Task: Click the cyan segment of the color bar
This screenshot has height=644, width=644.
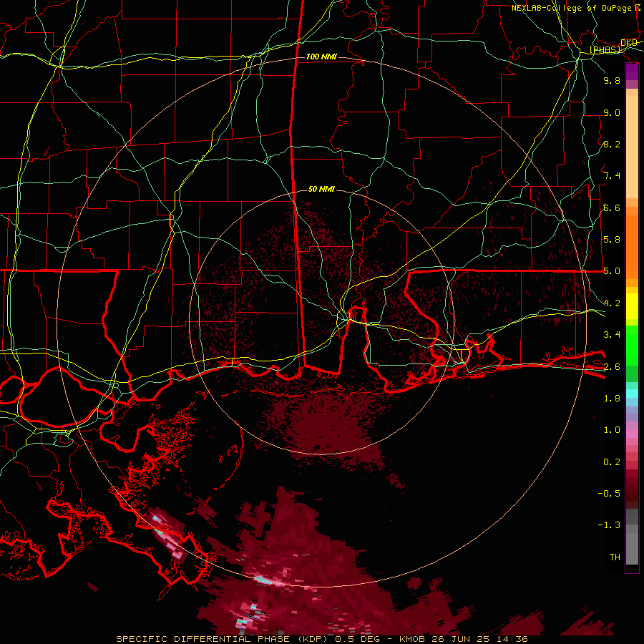Action: (632, 394)
